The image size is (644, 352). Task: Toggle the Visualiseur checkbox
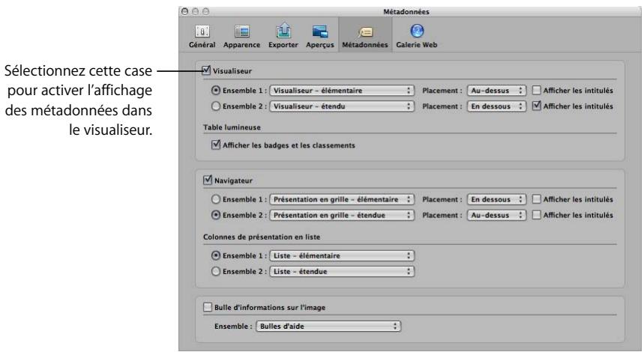tap(207, 70)
